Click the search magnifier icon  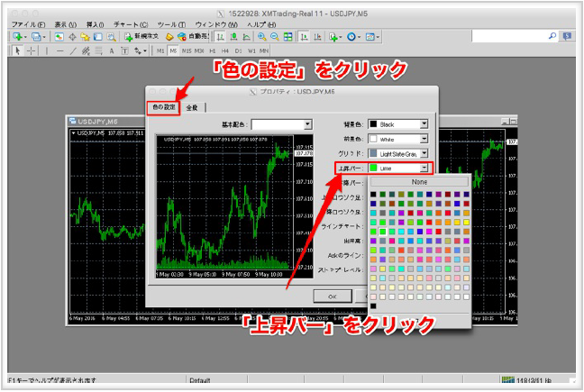click(552, 35)
